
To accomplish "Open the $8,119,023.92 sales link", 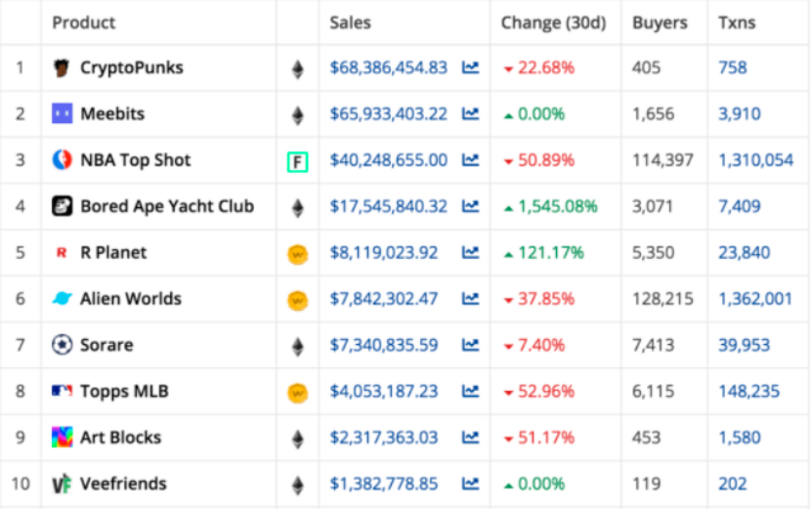I will (384, 253).
